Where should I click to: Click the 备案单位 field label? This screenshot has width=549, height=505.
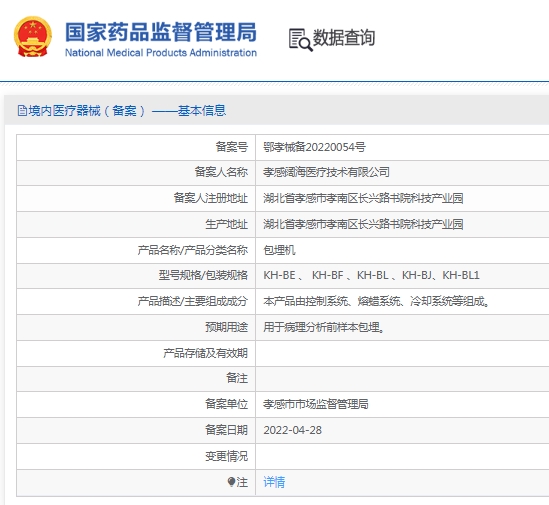pos(227,404)
